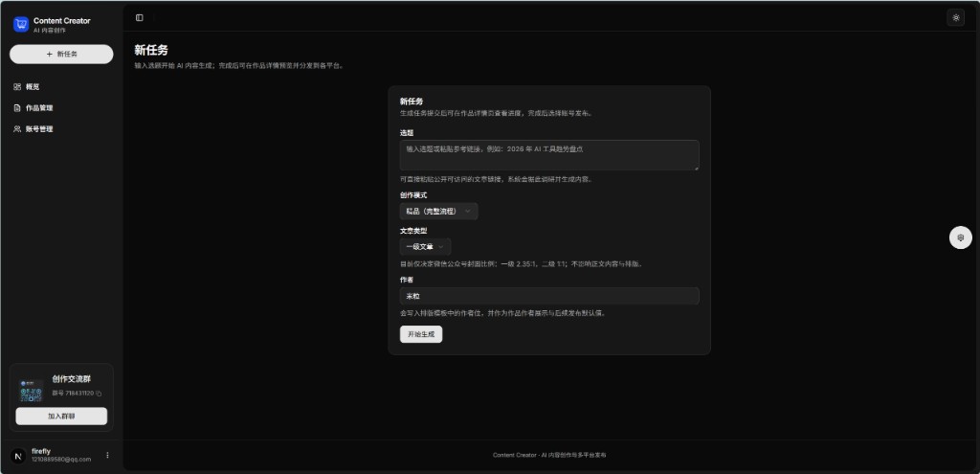Viewport: 980px width, 474px height.
Task: Click the 加入群聊 button
Action: point(61,416)
